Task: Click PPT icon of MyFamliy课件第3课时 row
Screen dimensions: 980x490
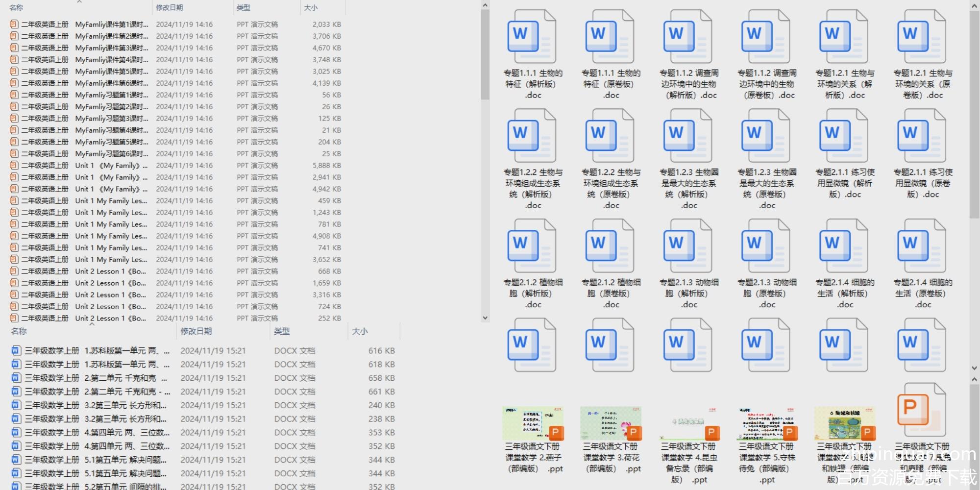Action: click(x=14, y=48)
